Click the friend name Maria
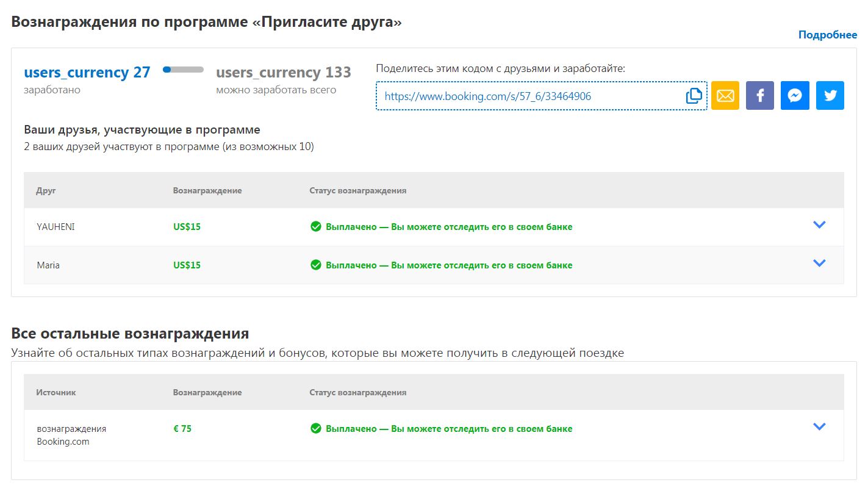 pyautogui.click(x=48, y=265)
